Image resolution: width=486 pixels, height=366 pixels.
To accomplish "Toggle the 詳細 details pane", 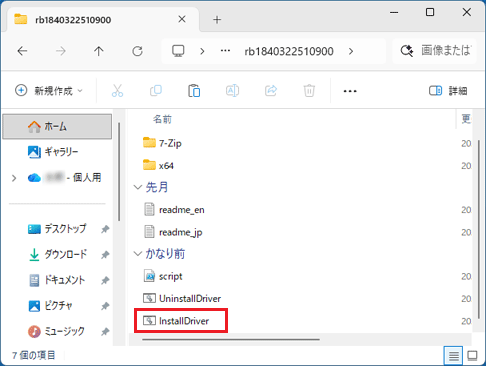I will click(448, 91).
